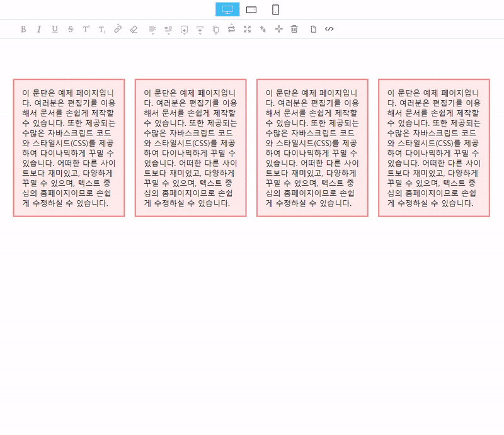504x435 pixels.
Task: Open the text alignment dropdown
Action: click(x=152, y=29)
